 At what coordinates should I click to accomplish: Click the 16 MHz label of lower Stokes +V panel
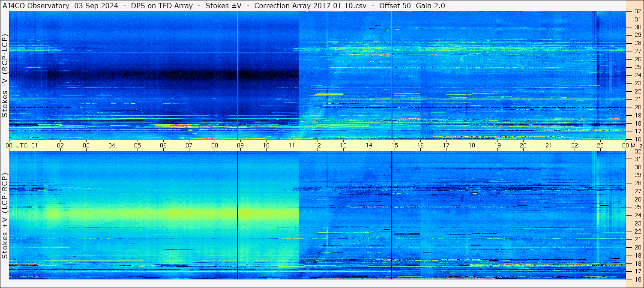[637, 279]
